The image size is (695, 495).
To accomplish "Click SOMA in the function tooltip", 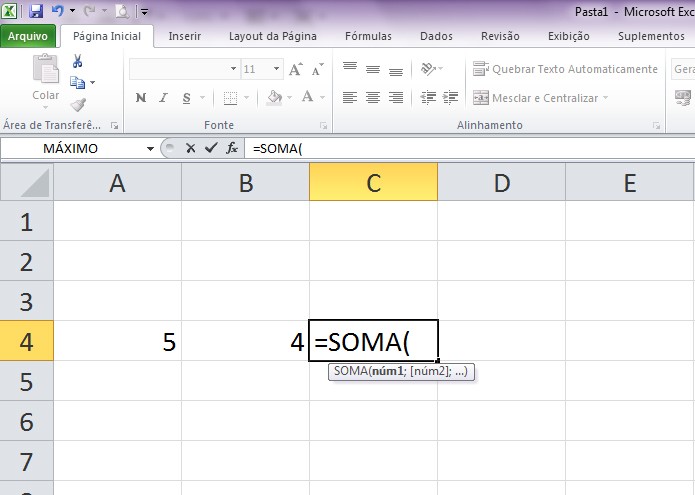I will point(351,371).
